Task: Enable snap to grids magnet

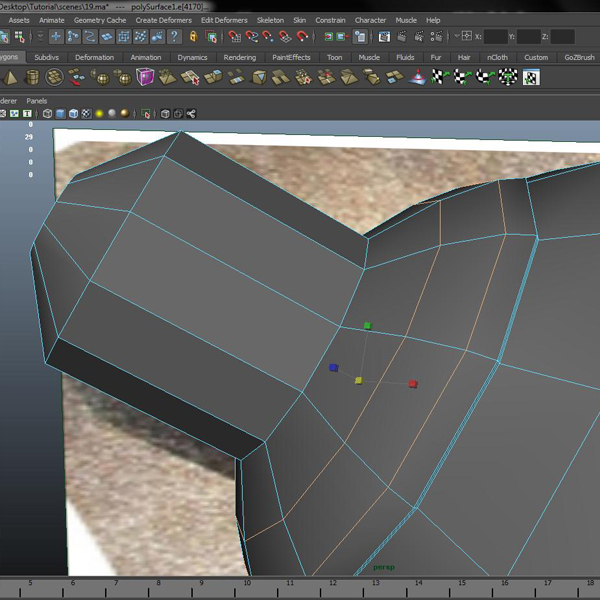Action: point(234,37)
